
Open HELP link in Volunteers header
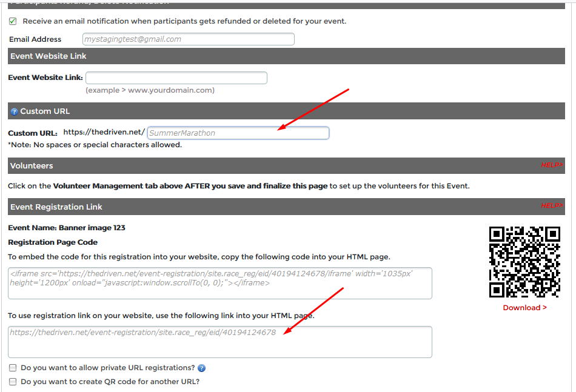[552, 165]
